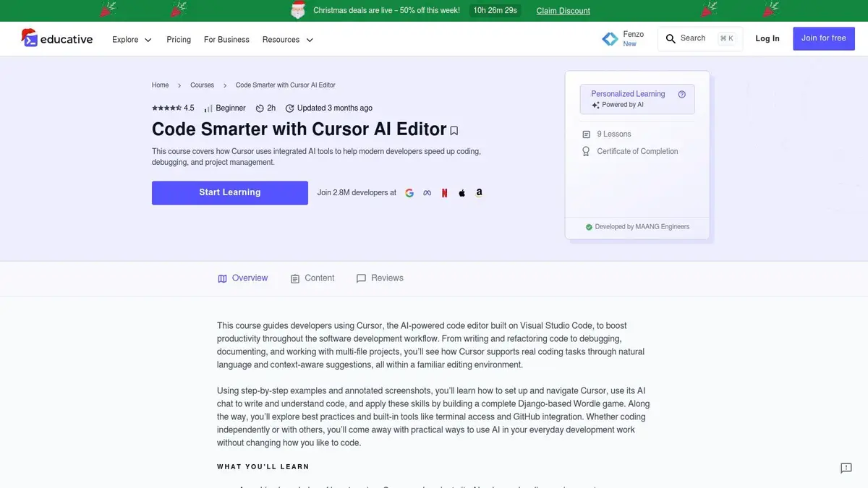Click the current course title breadcrumb

[x=285, y=85]
